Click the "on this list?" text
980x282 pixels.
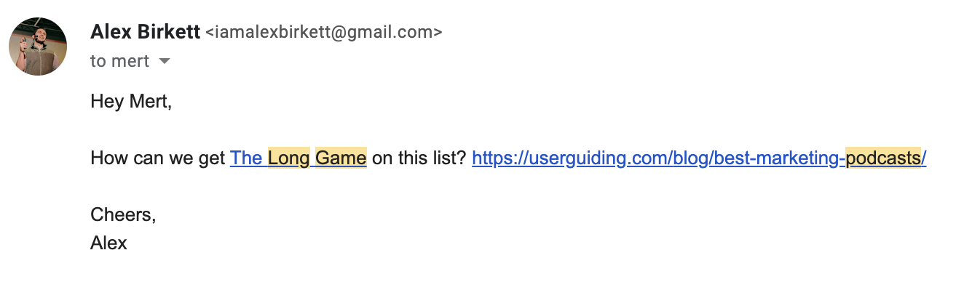[x=419, y=158]
